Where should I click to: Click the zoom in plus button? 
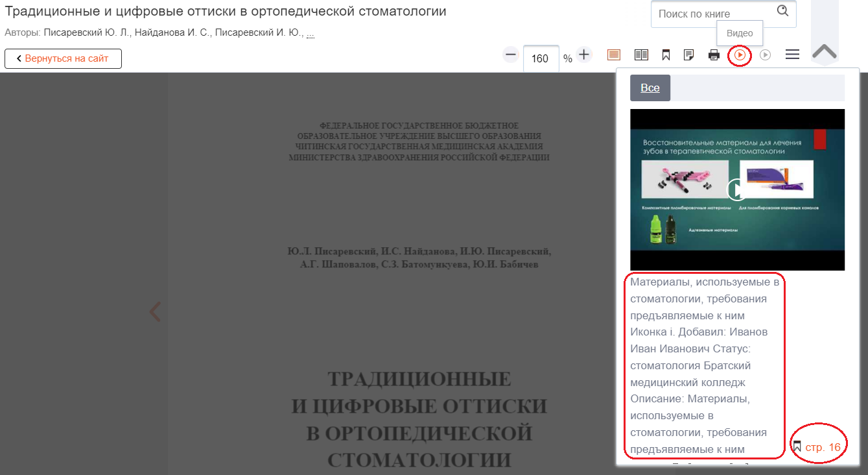click(x=584, y=55)
